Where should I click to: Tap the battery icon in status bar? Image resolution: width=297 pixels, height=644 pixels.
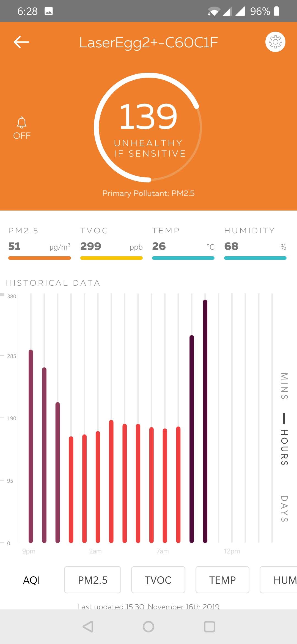click(x=277, y=11)
